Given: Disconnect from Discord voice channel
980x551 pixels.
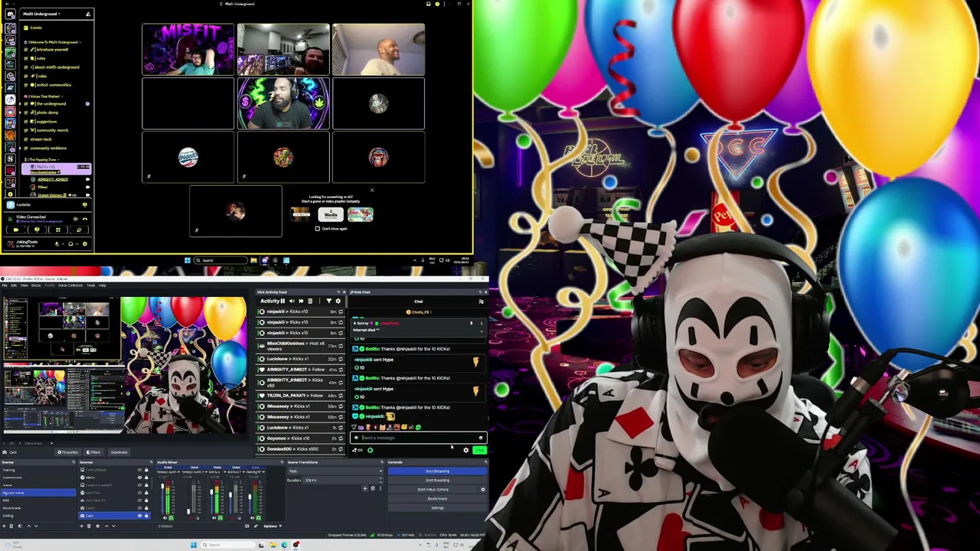Looking at the screenshot, I should pos(85,219).
